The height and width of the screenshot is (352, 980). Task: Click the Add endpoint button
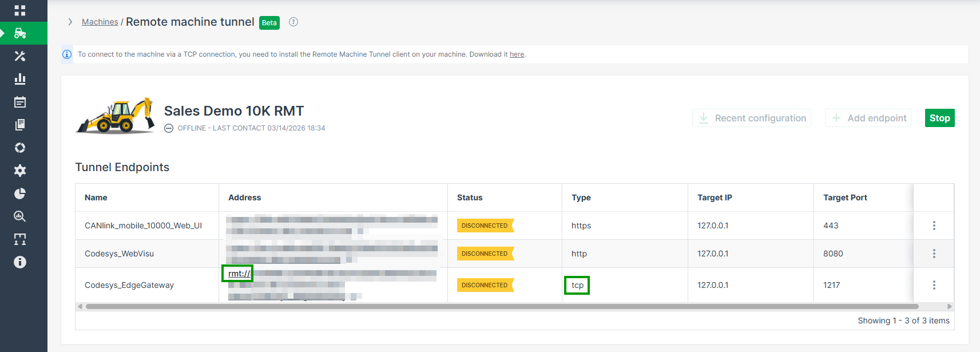pos(868,118)
